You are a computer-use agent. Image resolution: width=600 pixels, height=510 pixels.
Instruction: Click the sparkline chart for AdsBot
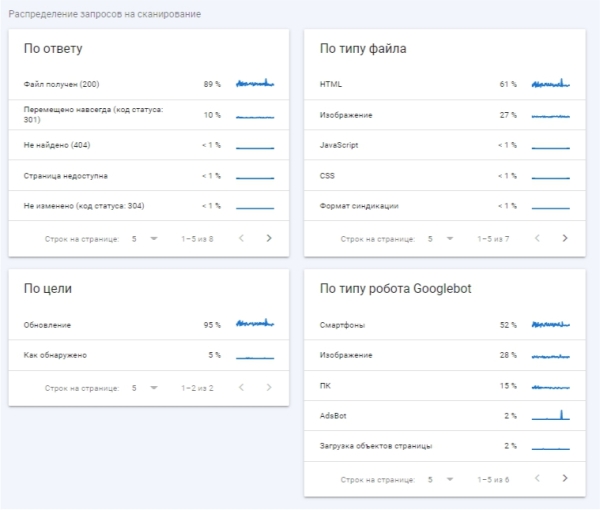click(550, 415)
